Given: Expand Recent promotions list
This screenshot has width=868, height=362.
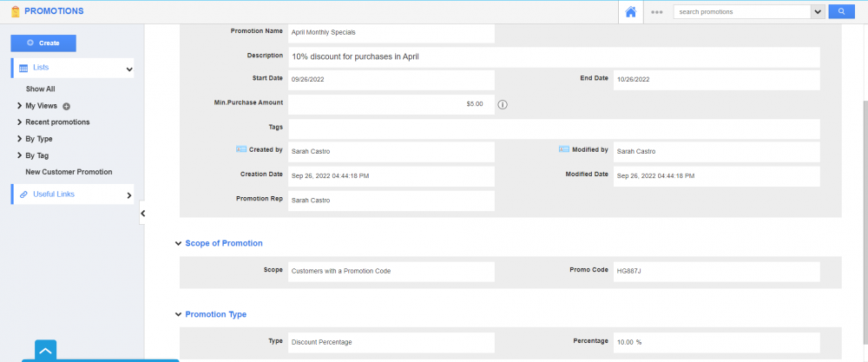Looking at the screenshot, I should click(x=20, y=122).
